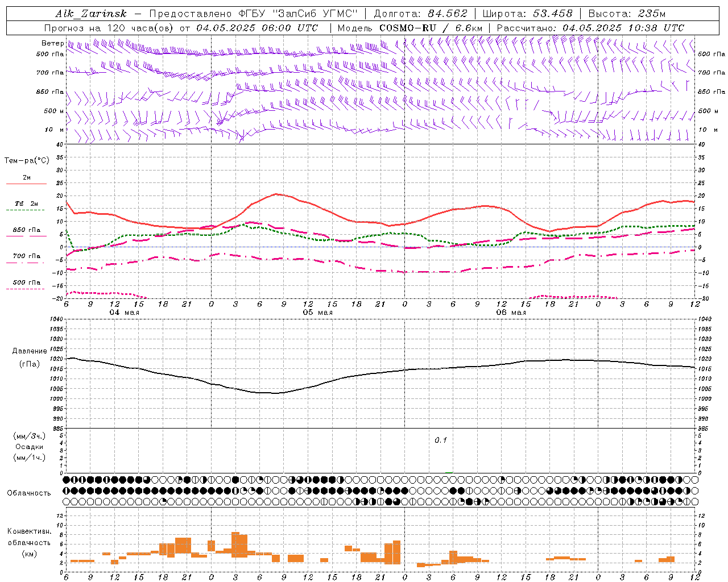Viewport: 728px width, 582px height.
Task: Click the peak of the red 2м temperature curve
Action: point(276,194)
